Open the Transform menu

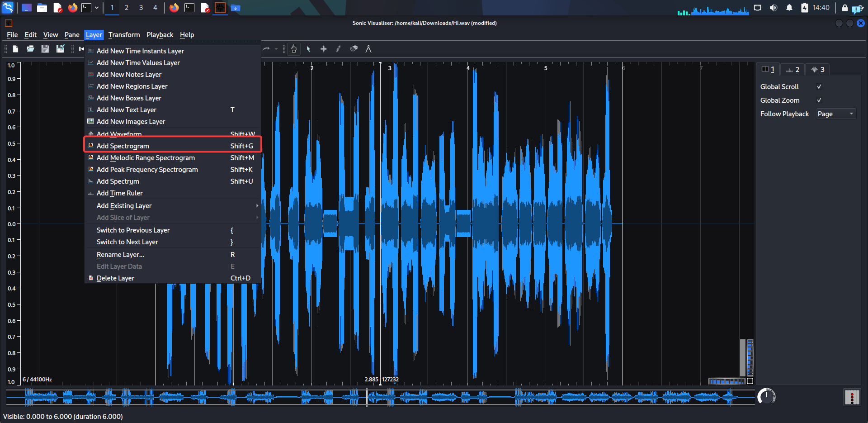click(x=124, y=35)
